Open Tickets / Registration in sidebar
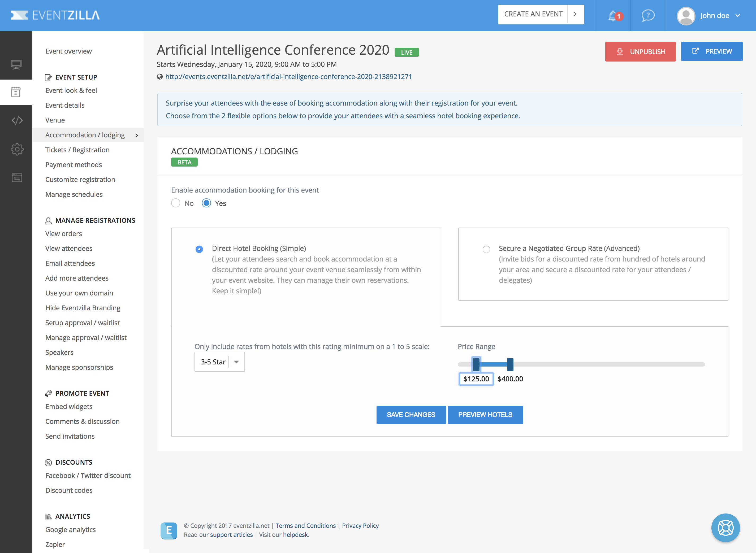The width and height of the screenshot is (756, 553). [x=77, y=150]
